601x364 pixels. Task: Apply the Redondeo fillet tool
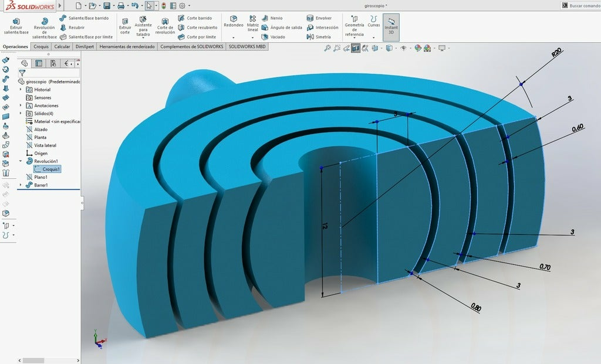click(x=234, y=22)
